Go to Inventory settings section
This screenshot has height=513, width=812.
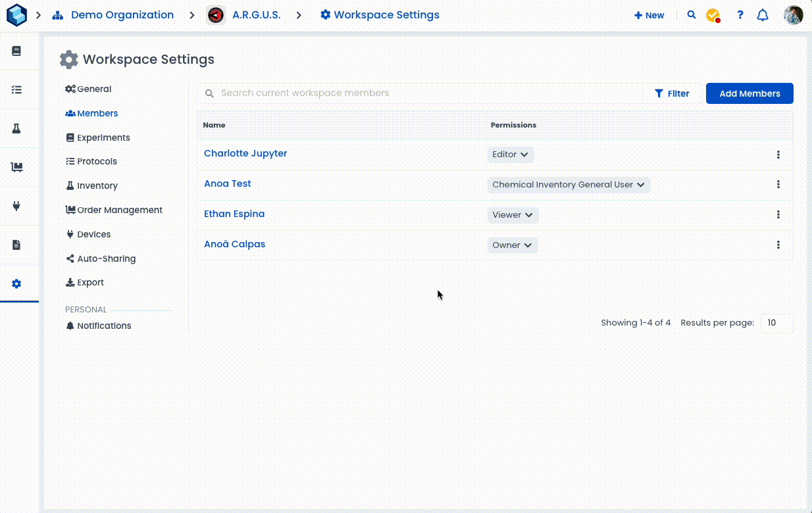point(97,186)
